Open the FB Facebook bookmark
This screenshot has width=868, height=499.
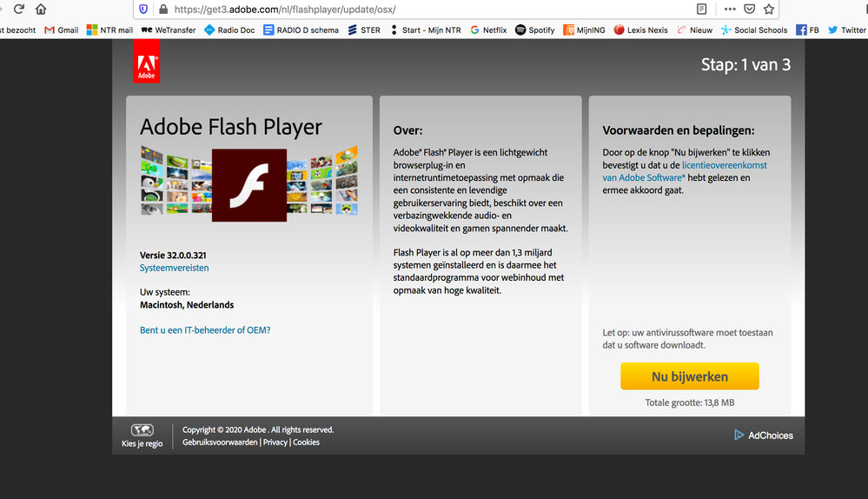pos(807,30)
